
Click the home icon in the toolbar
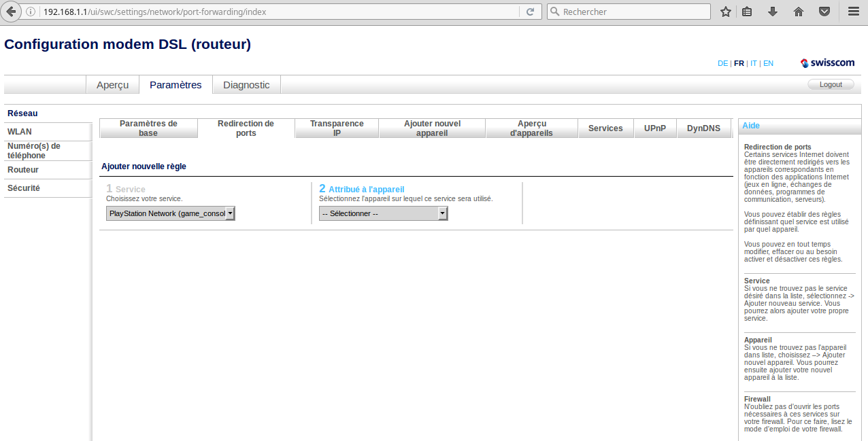click(797, 11)
